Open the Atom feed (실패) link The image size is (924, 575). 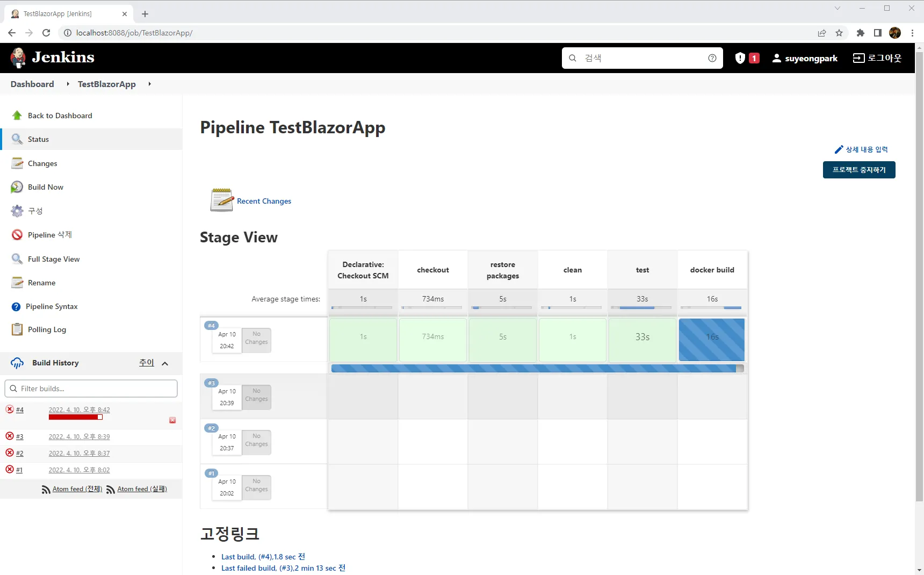point(142,489)
